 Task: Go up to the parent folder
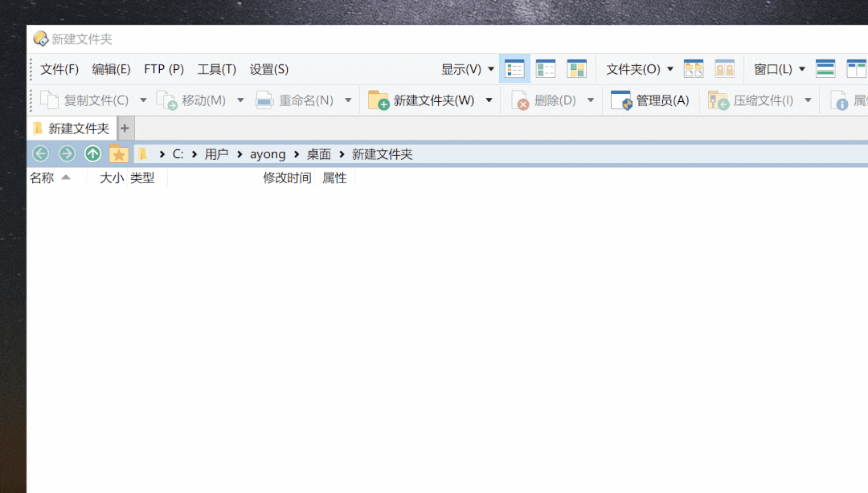pos(93,153)
